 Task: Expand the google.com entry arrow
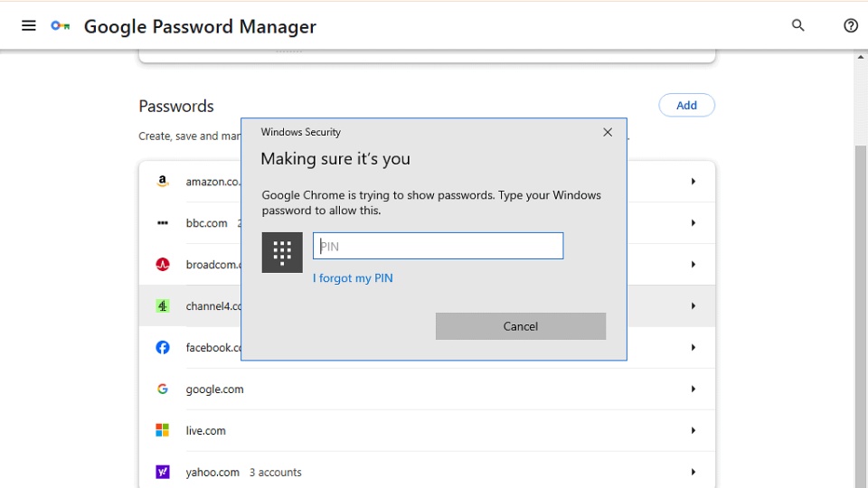coord(693,389)
